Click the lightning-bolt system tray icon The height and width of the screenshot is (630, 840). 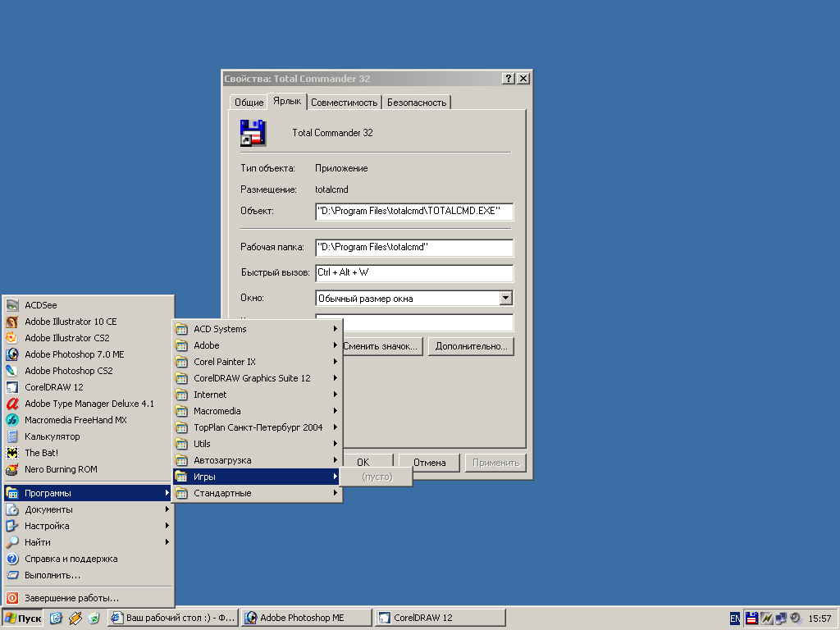[x=767, y=619]
